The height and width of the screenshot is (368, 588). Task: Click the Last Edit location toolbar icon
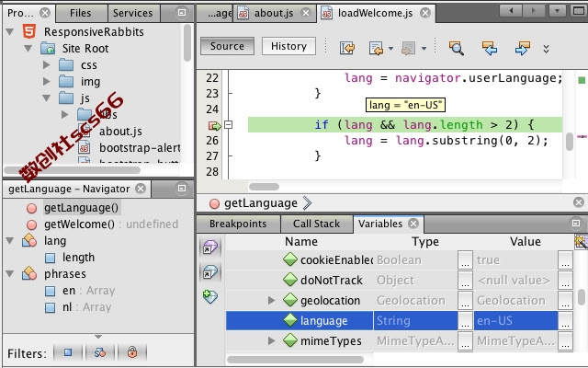click(x=347, y=48)
